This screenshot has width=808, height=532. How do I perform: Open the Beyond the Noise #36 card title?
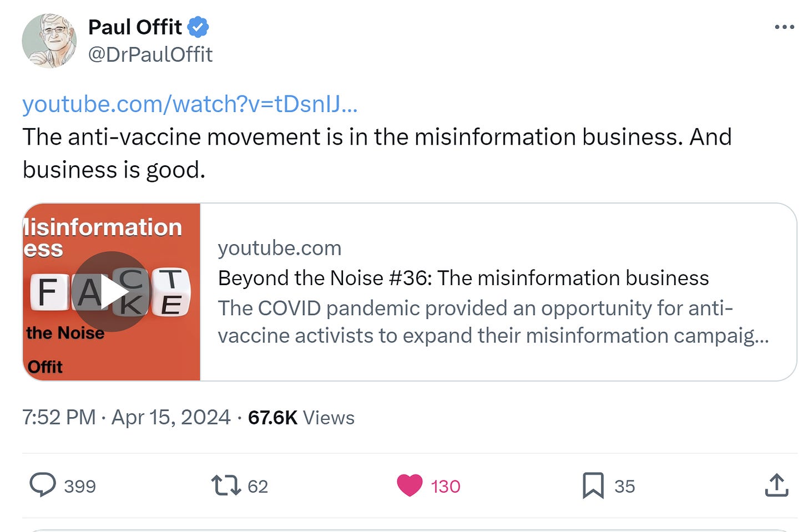[463, 278]
